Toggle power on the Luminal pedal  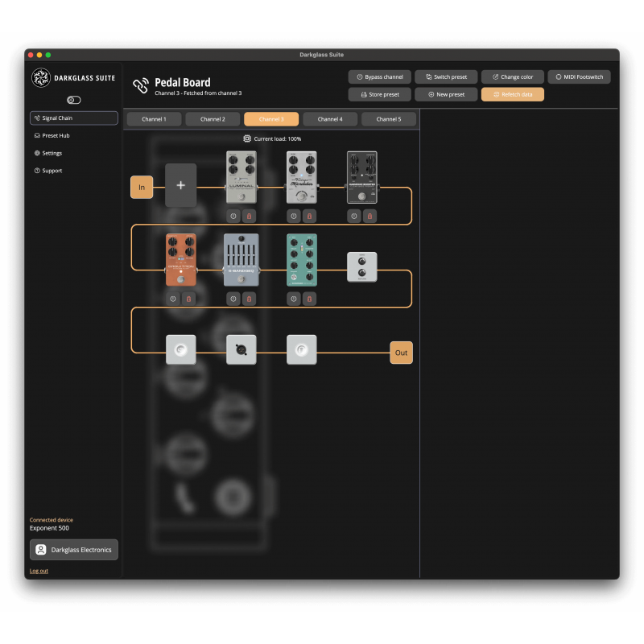[x=233, y=216]
